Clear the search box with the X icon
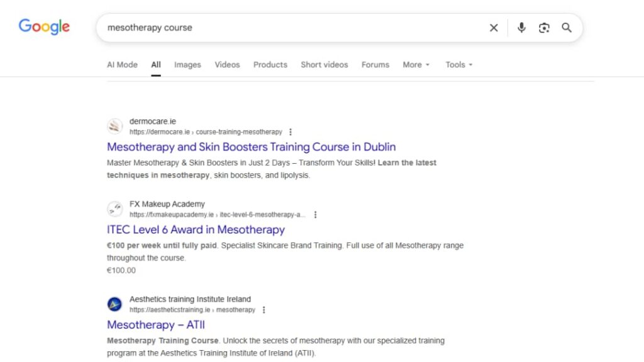The height and width of the screenshot is (362, 644). (x=494, y=28)
